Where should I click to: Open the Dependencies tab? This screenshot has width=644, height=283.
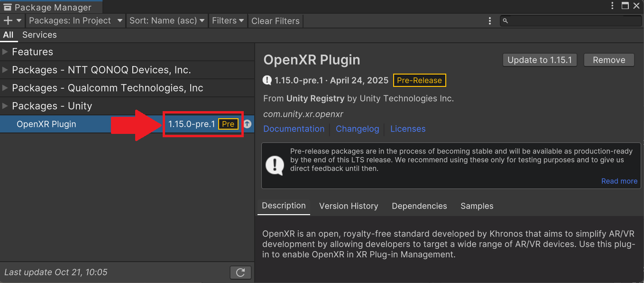[419, 206]
